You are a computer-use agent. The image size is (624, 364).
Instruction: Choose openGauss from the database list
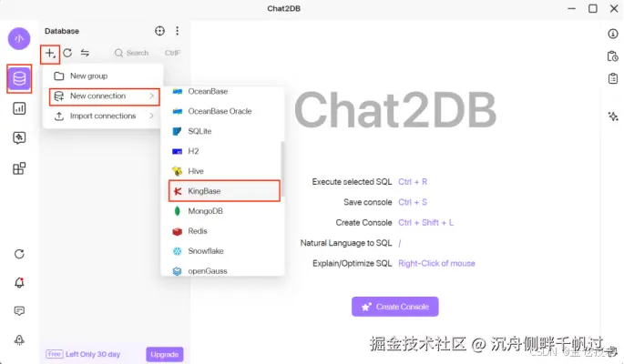pyautogui.click(x=224, y=270)
